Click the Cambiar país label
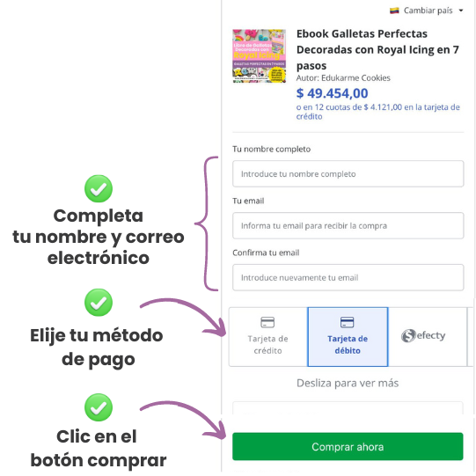The height and width of the screenshot is (476, 476). coord(428,11)
